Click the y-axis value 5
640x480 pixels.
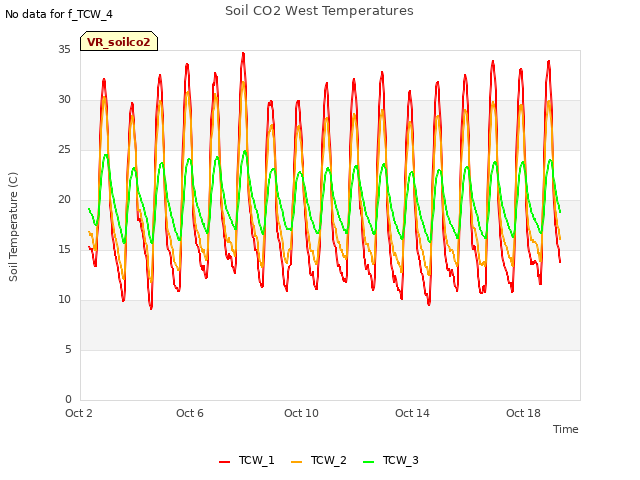pyautogui.click(x=68, y=349)
